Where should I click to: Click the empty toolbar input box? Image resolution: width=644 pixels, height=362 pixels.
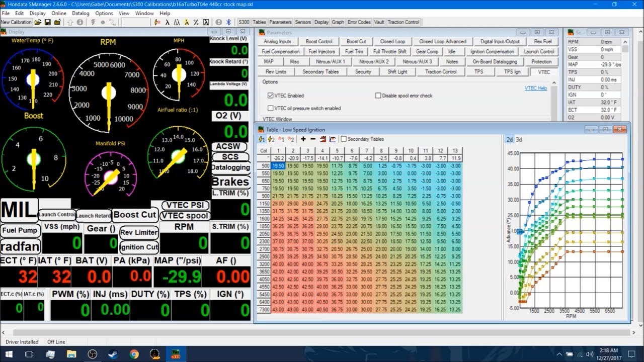(135, 22)
